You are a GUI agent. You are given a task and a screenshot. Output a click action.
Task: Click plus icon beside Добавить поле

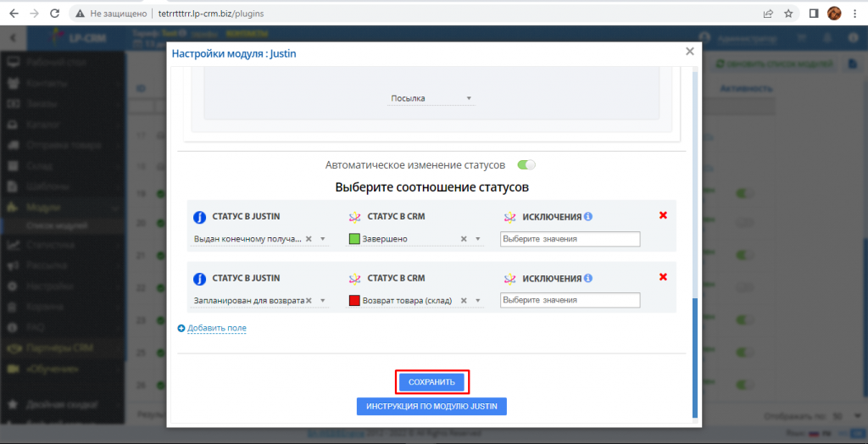tap(181, 328)
